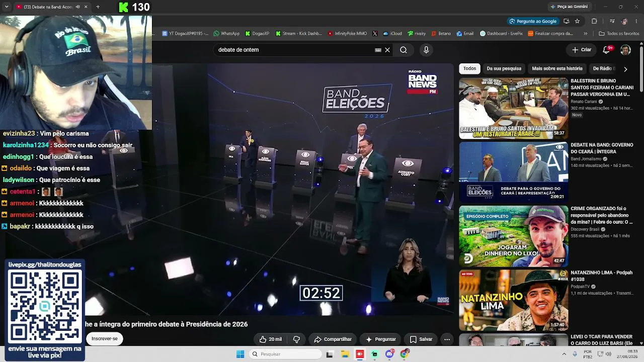The image size is (644, 362).
Task: Open YouTube notifications bell
Action: (x=607, y=50)
